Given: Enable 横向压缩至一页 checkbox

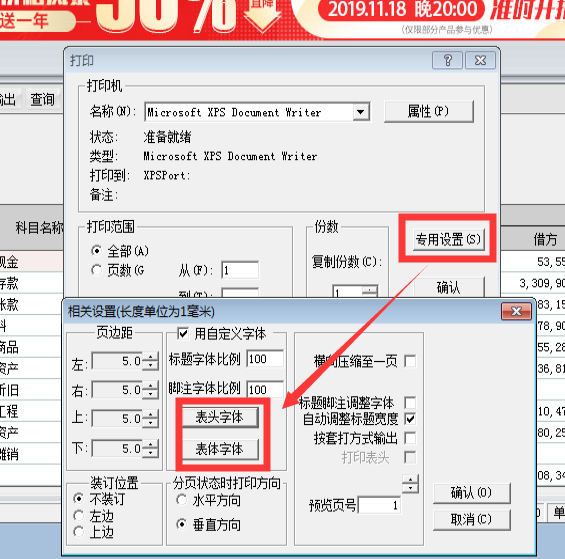Looking at the screenshot, I should pyautogui.click(x=410, y=361).
